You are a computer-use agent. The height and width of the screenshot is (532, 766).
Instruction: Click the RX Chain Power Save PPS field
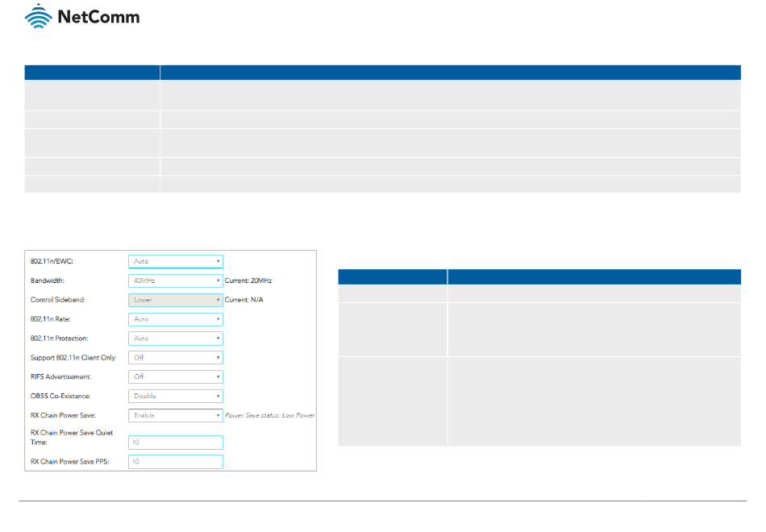click(x=176, y=462)
